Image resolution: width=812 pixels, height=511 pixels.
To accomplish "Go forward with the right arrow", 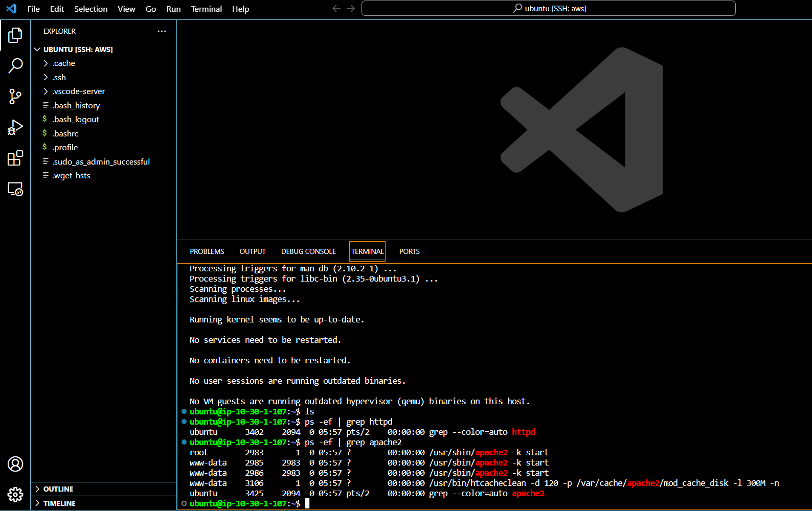I will (x=351, y=9).
